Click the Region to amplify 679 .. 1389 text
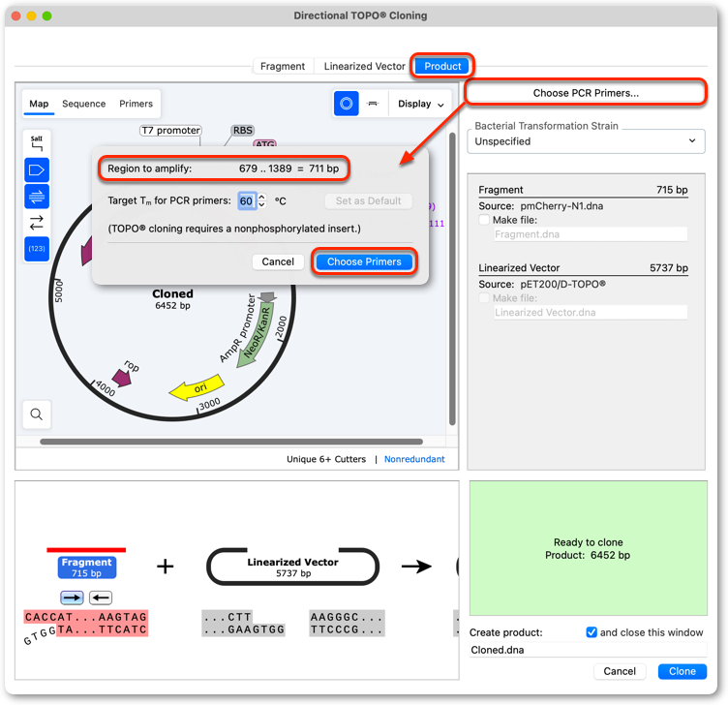The image size is (728, 705). click(x=223, y=169)
